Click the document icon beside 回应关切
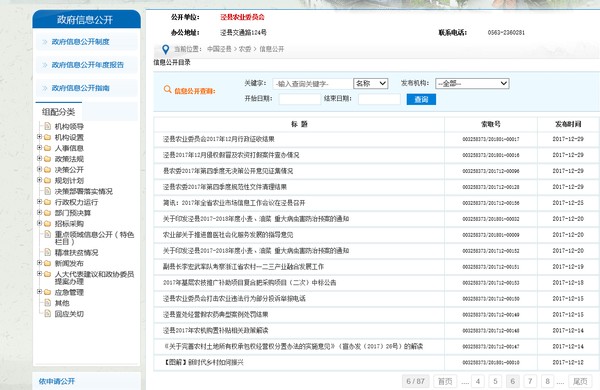This screenshot has height=390, width=600. point(47,313)
